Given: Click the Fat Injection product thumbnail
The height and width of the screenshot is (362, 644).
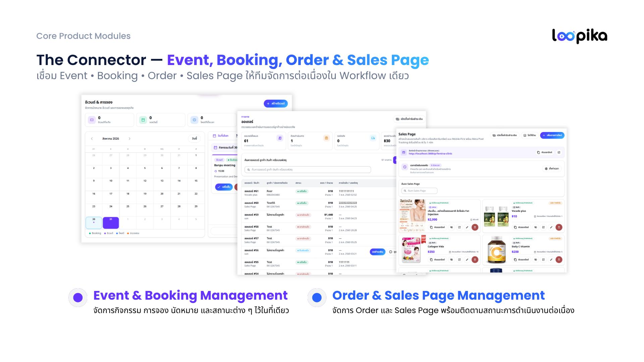Looking at the screenshot, I should coord(413,215).
